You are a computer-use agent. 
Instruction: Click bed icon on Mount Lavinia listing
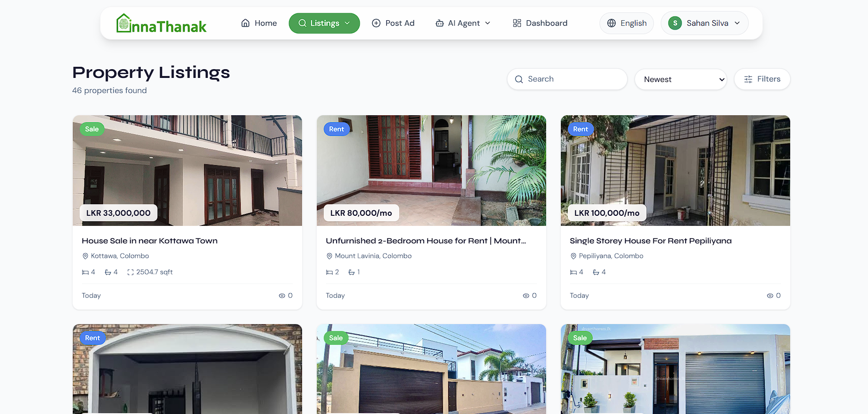pos(329,272)
